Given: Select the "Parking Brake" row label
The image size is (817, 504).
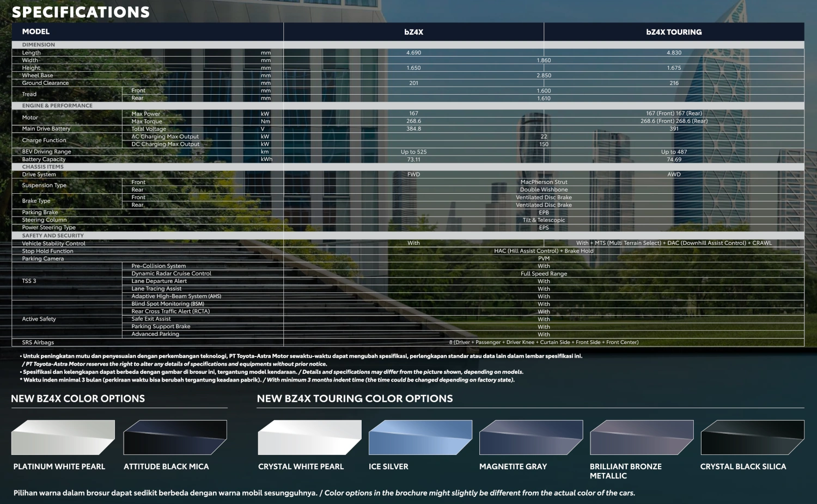Looking at the screenshot, I should pyautogui.click(x=40, y=212).
